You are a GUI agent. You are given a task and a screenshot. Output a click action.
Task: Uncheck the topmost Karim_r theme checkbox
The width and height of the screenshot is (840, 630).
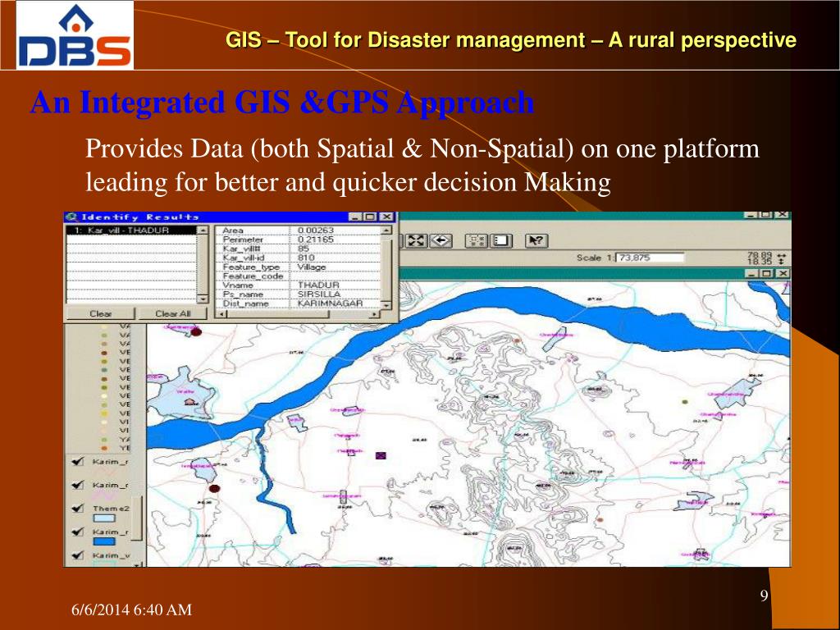pos(78,461)
